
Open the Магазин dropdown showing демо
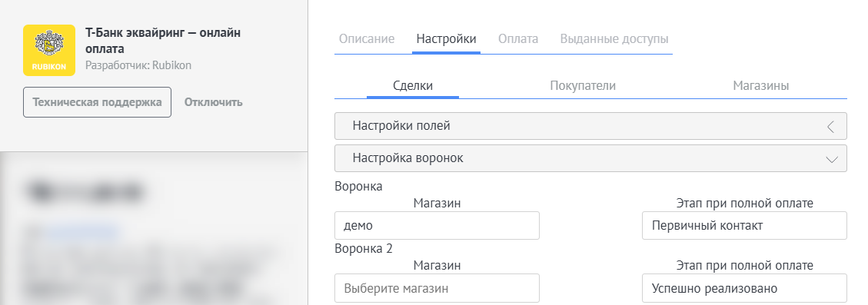[x=437, y=225]
